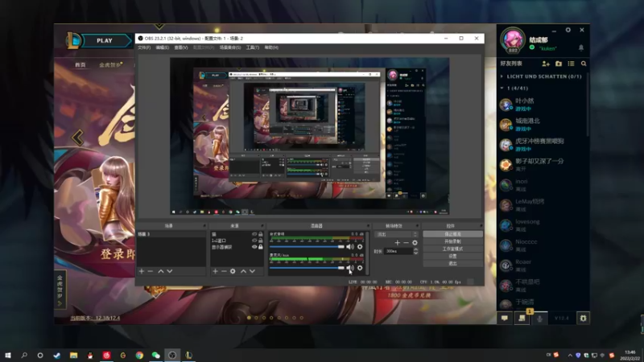Open transition properties gear in the transitions panel
This screenshot has width=644, height=362.
click(415, 243)
